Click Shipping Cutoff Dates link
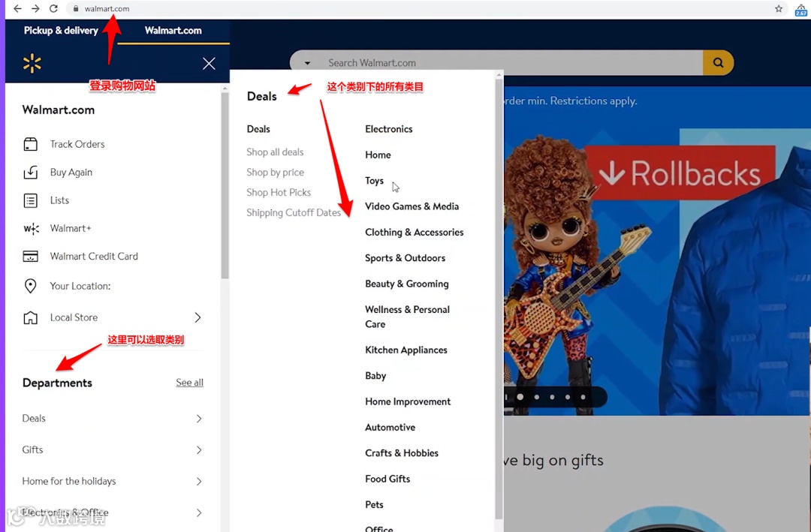Viewport: 811px width, 532px height. [x=294, y=212]
